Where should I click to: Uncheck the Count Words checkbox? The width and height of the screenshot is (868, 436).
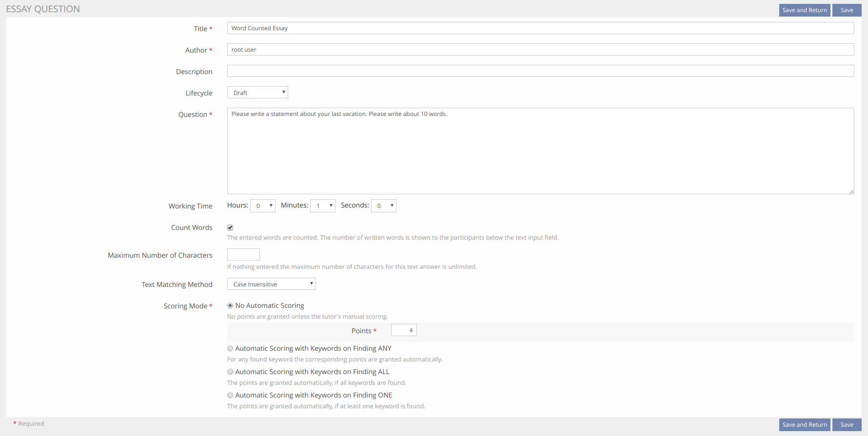coord(230,227)
